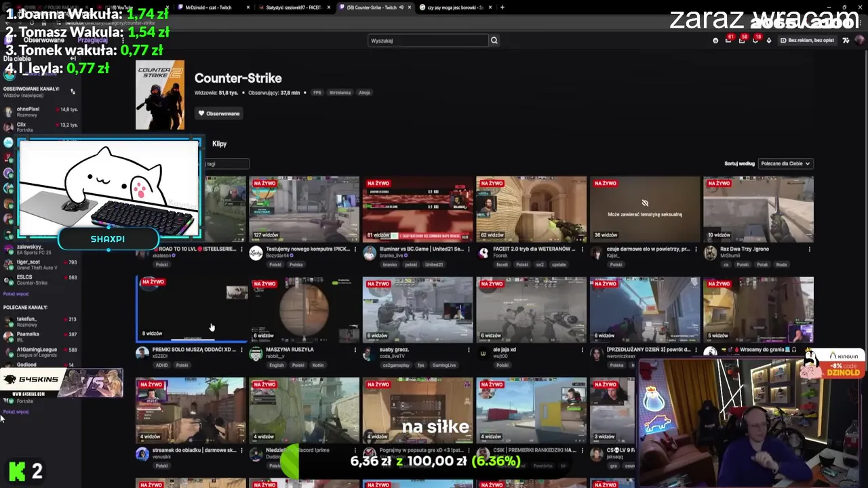
Task: Click the search magnifier button
Action: point(494,41)
